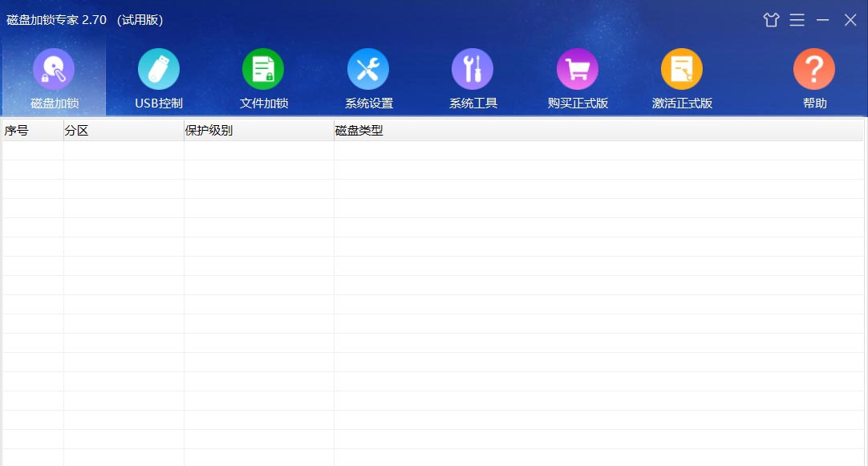
Task: Click the 购买正式版 shopping cart icon
Action: coord(577,68)
